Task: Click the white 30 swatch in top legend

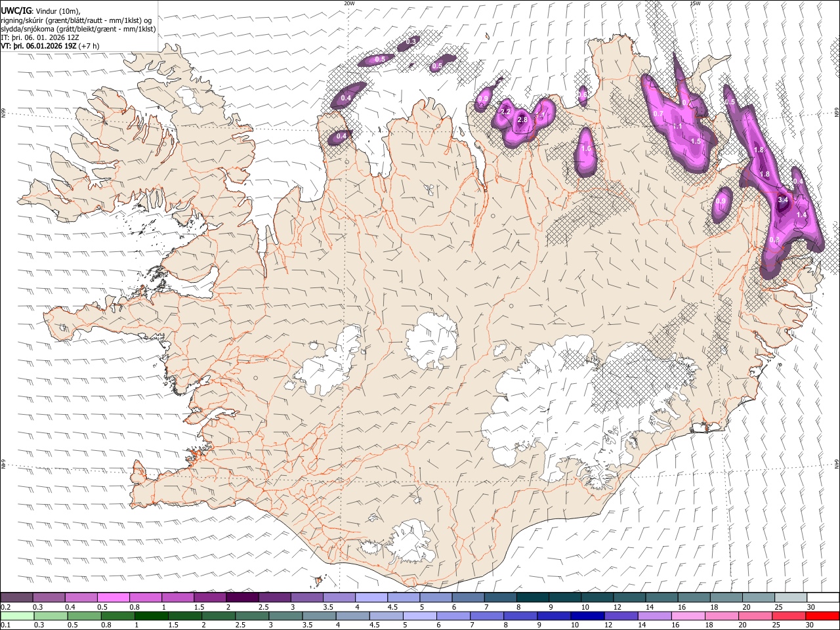Action: (823, 597)
